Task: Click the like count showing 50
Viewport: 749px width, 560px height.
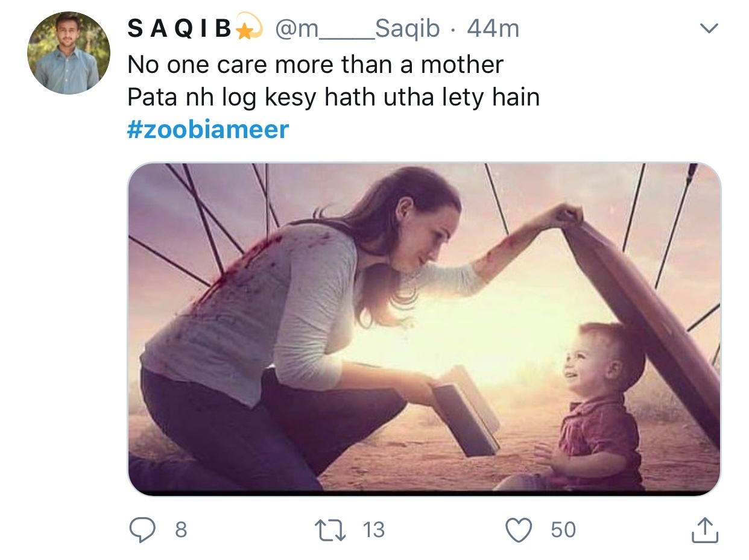Action: [563, 530]
